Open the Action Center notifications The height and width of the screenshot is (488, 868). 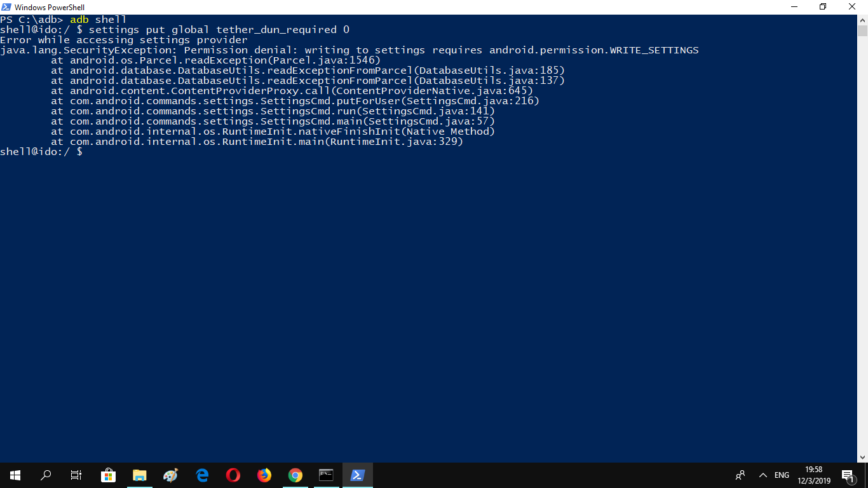pos(848,475)
